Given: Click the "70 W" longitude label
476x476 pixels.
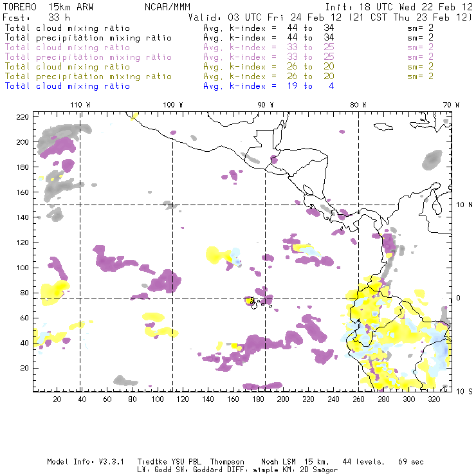Looking at the screenshot, I should [451, 105].
